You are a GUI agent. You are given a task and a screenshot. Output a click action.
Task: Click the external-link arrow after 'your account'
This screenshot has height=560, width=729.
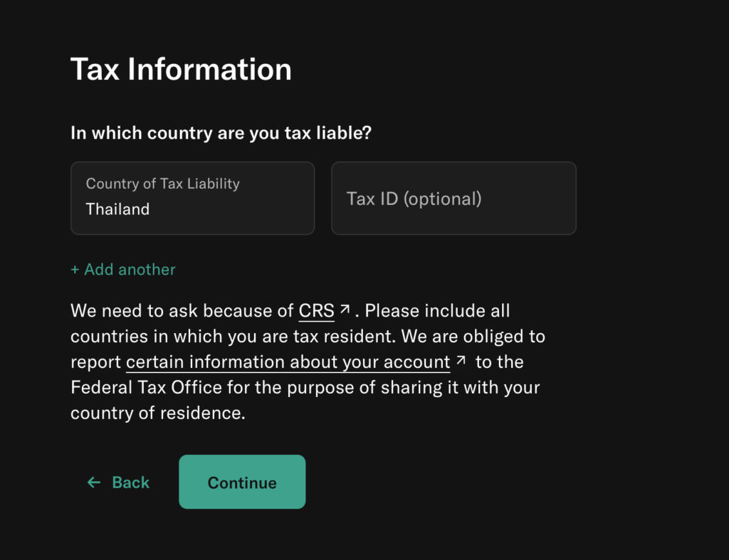[x=461, y=361]
